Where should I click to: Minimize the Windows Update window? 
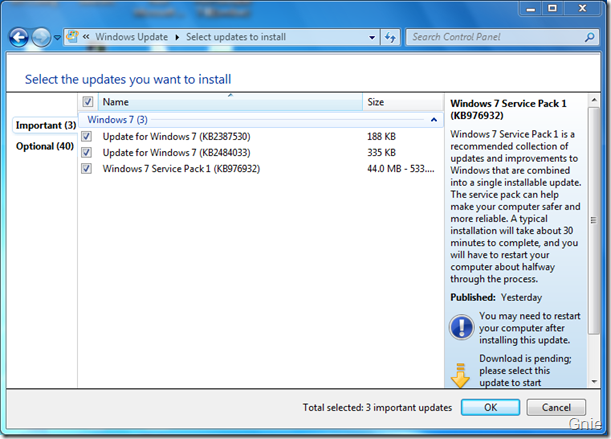pyautogui.click(x=531, y=9)
